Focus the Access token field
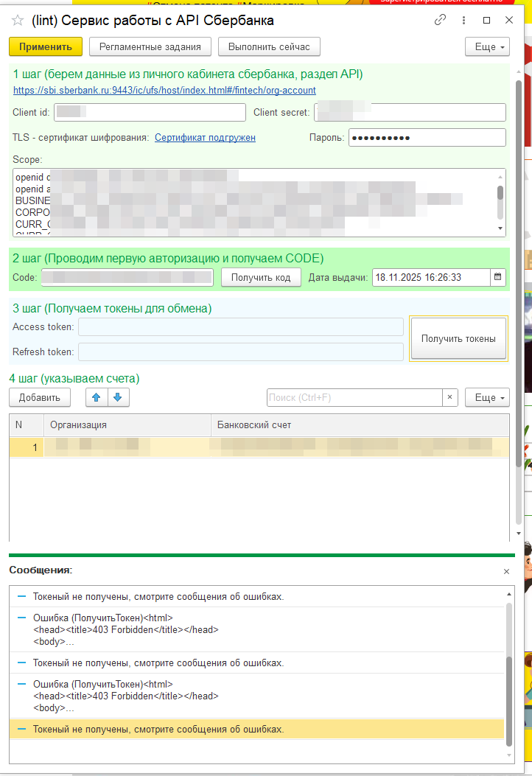Viewport: 532px width, 776px height. (x=241, y=327)
